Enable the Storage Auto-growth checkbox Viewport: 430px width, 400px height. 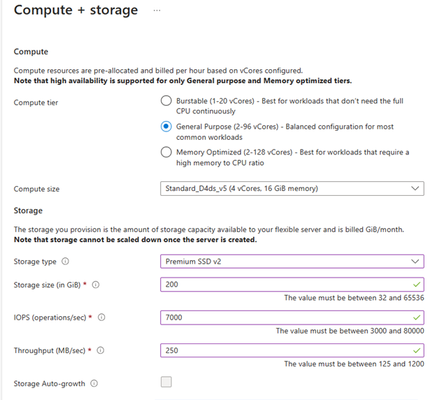166,382
